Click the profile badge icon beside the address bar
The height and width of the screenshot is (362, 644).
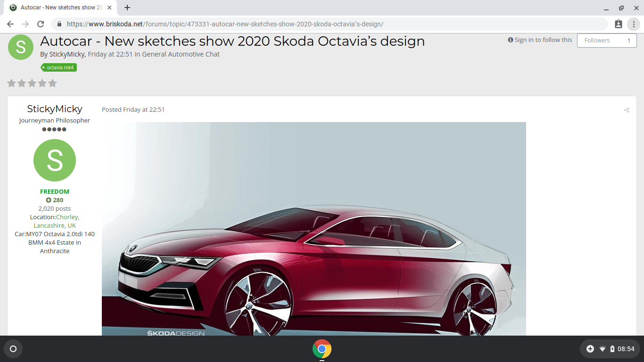pos(619,24)
